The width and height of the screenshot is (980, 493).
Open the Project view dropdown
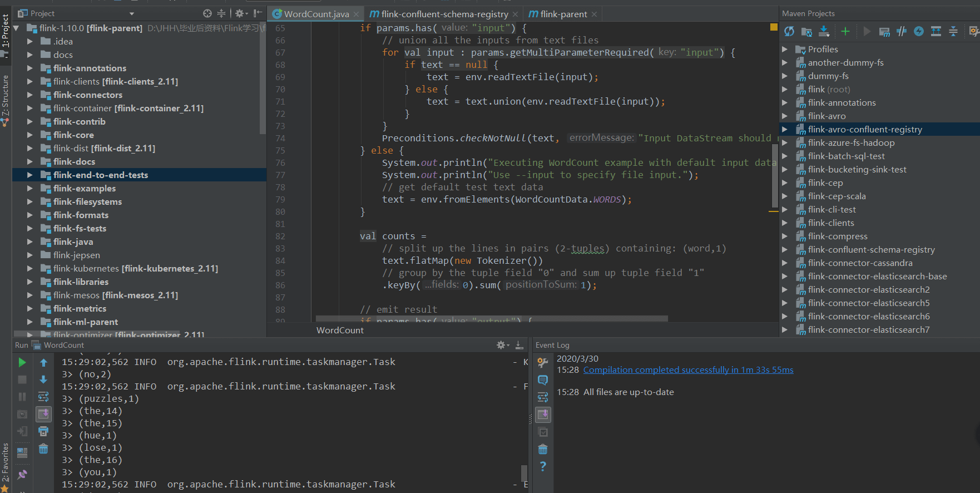pos(132,13)
